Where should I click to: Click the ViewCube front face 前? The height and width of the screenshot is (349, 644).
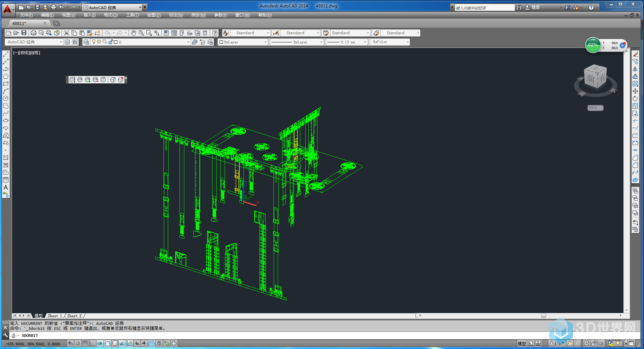591,79
